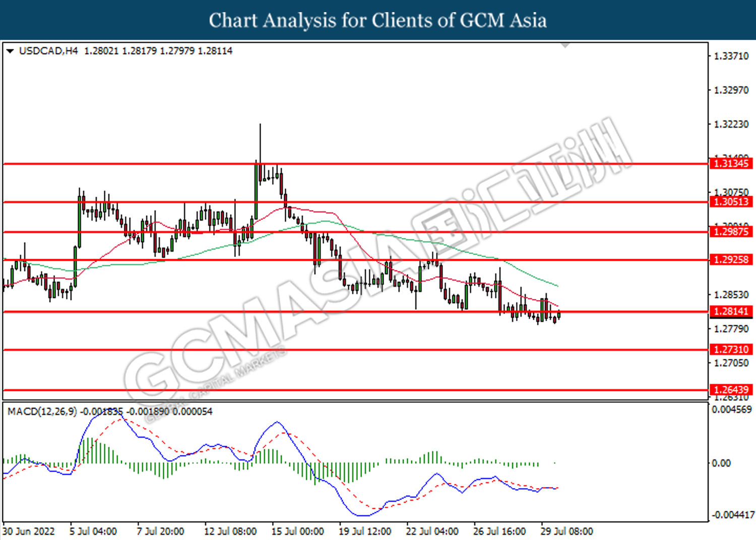Click the 5 Jul 04:00 time label
The width and height of the screenshot is (756, 540).
click(x=93, y=531)
